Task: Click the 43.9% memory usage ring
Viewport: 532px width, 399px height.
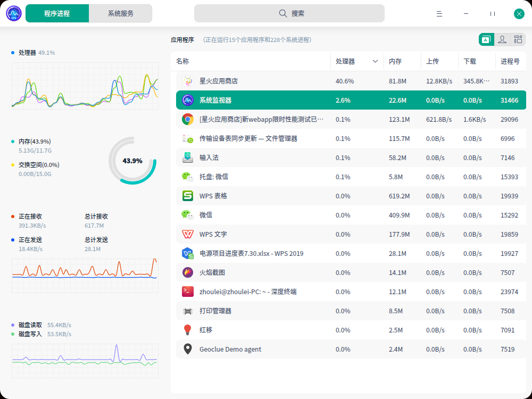Action: [132, 161]
